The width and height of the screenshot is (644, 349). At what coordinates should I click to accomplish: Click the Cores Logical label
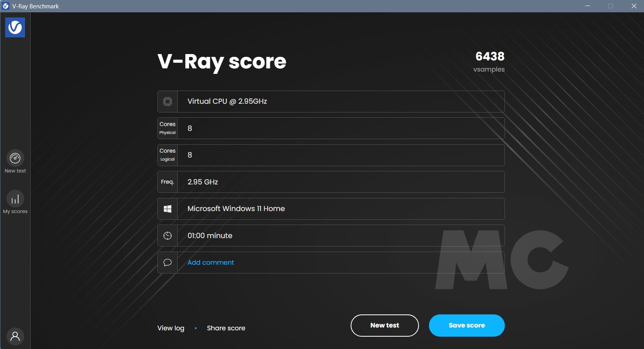click(x=167, y=155)
